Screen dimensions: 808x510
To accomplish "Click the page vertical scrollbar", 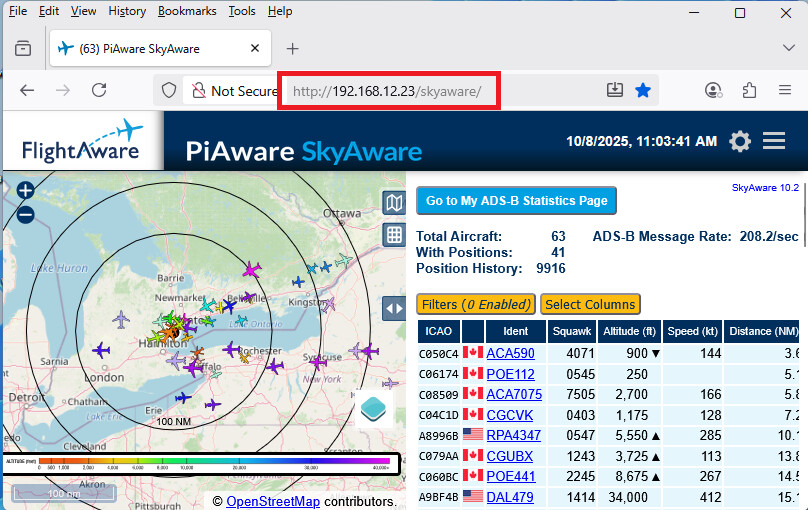I will (804, 216).
